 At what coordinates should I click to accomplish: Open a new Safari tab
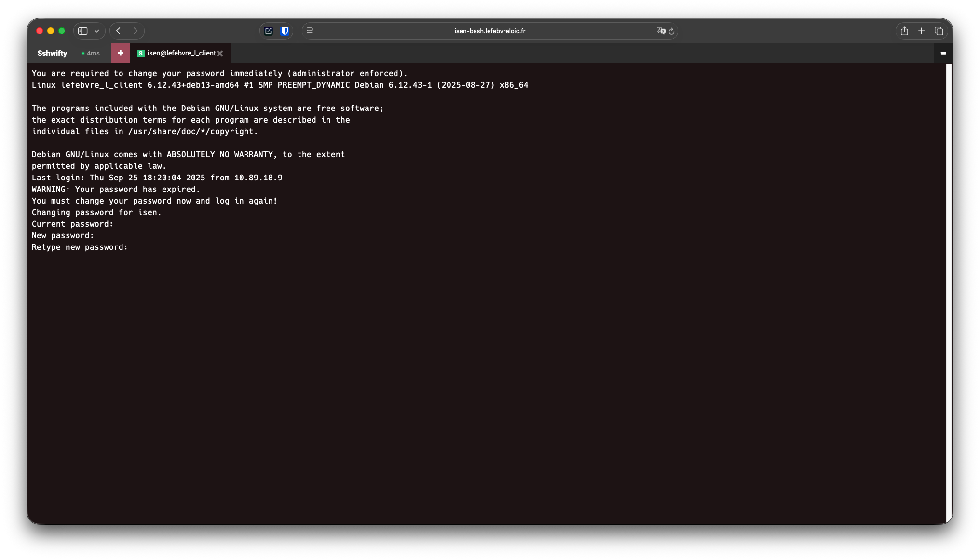tap(921, 31)
